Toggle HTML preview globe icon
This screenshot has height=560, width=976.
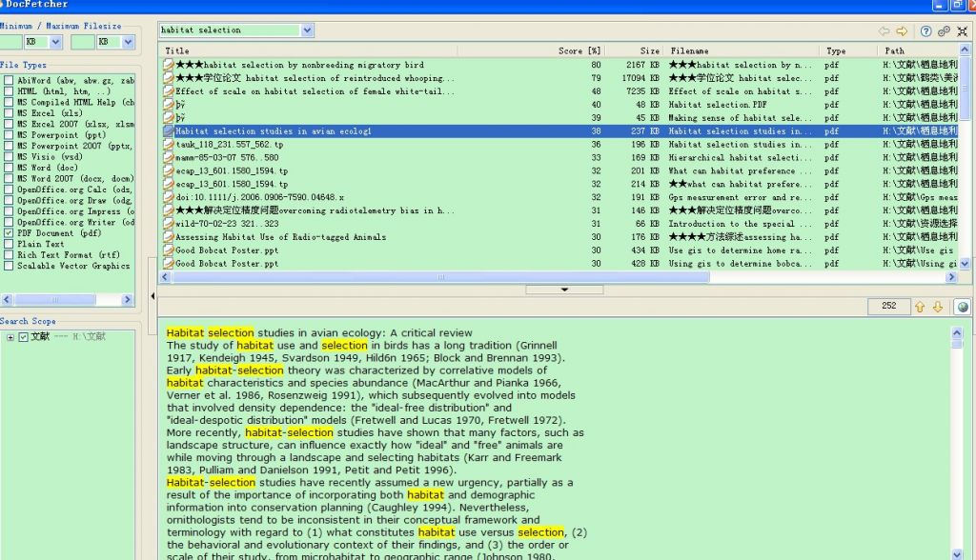tap(962, 307)
